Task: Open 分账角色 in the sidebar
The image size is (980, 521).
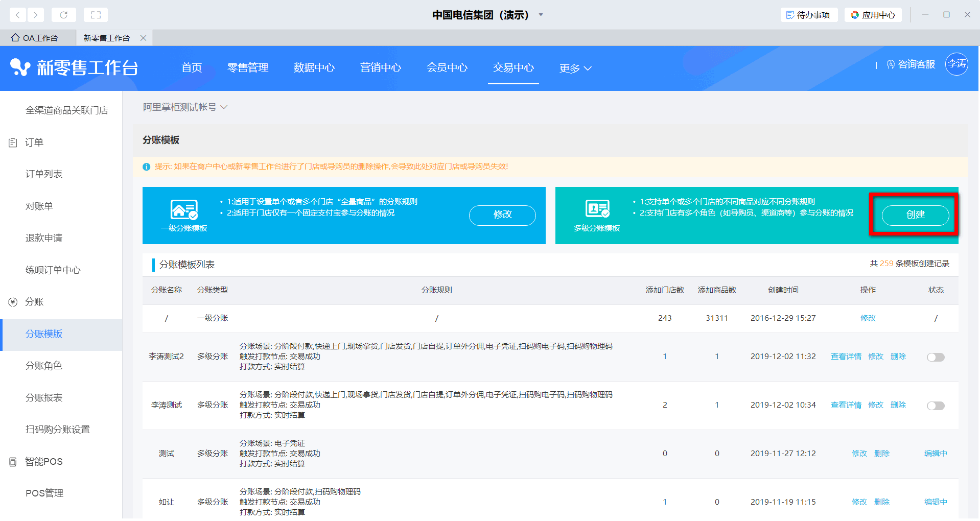Action: (44, 366)
